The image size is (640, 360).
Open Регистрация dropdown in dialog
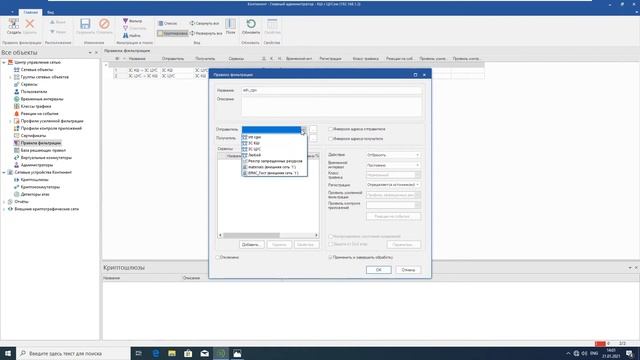pyautogui.click(x=393, y=184)
